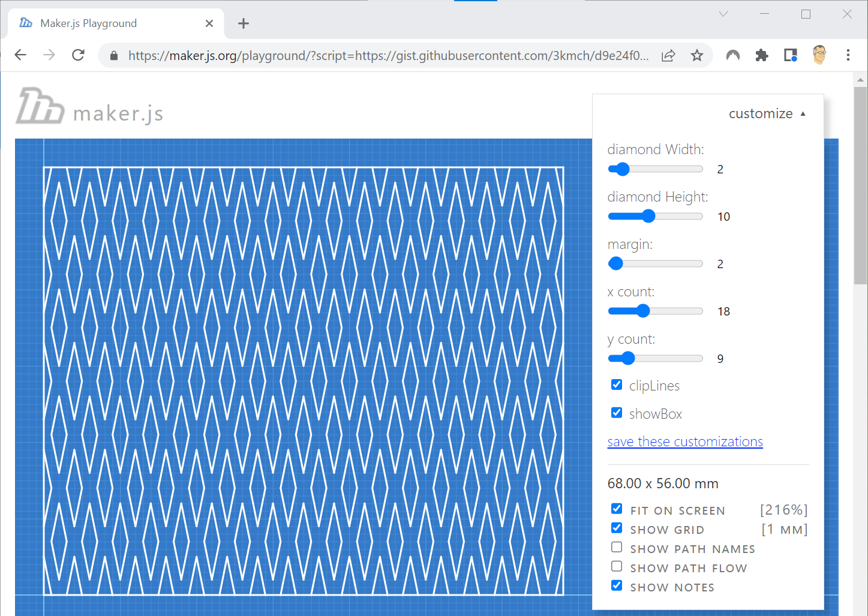Click the browser forward arrow
This screenshot has height=616, width=868.
pos(49,55)
